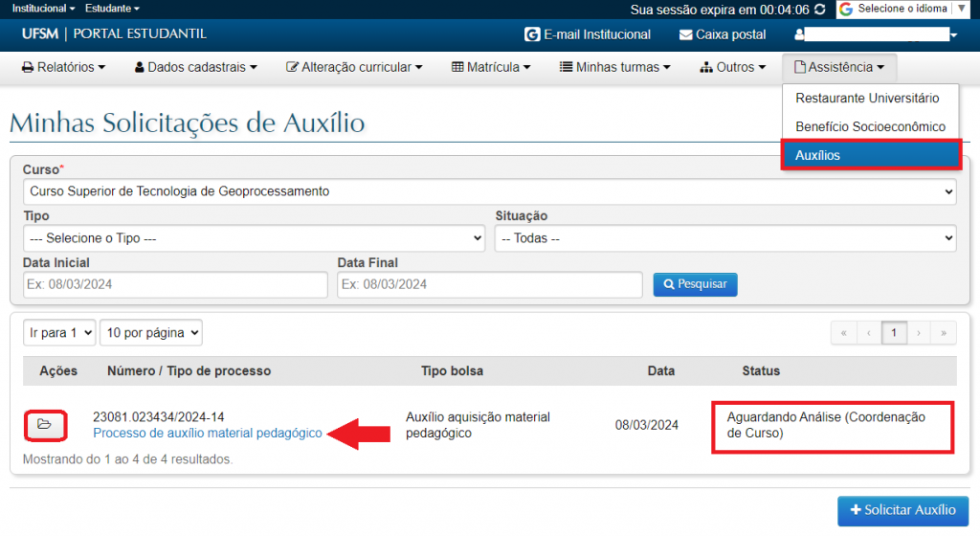Expand the Curso dropdown
The image size is (980, 536).
(x=489, y=191)
